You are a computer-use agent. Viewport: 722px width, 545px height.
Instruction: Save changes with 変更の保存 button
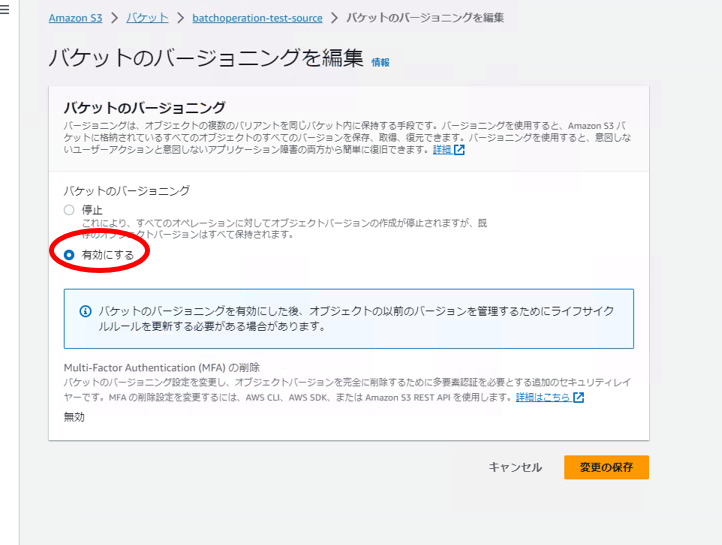(x=606, y=467)
